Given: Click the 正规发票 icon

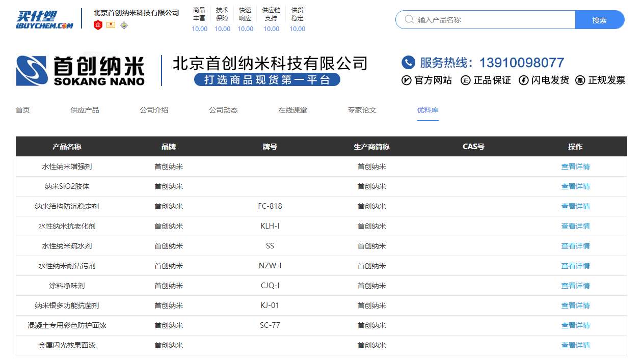Looking at the screenshot, I should (580, 80).
